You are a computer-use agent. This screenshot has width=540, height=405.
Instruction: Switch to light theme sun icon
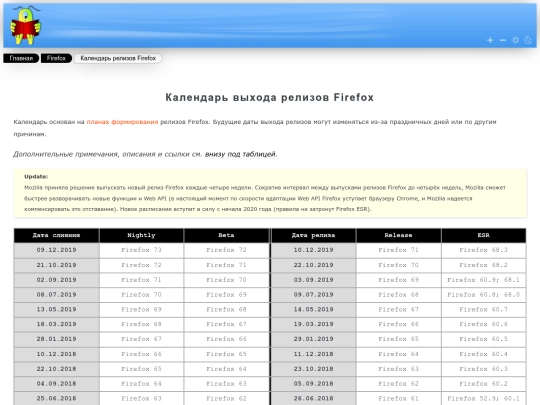pyautogui.click(x=515, y=40)
